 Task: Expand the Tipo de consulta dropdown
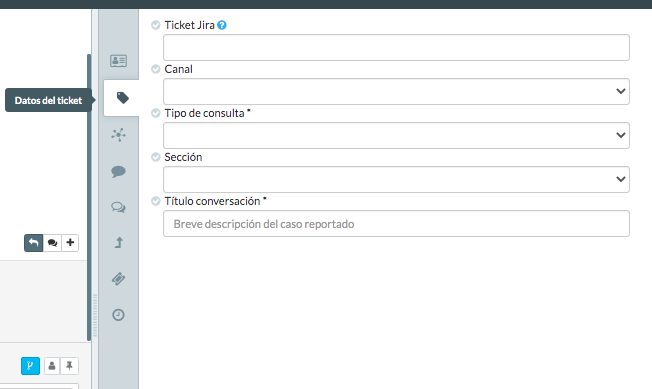coord(396,135)
